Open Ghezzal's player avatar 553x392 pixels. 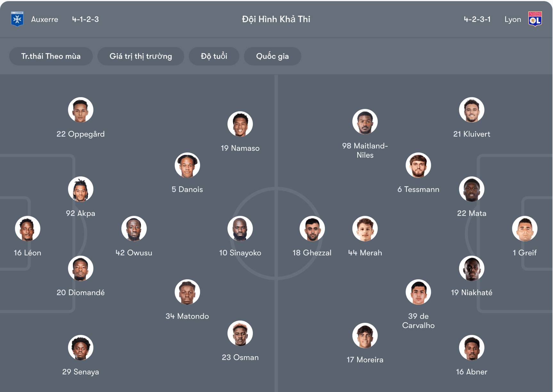pyautogui.click(x=312, y=229)
